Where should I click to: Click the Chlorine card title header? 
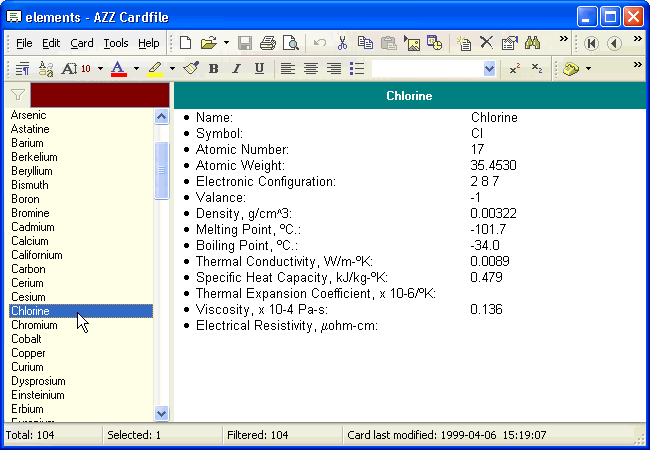[410, 96]
